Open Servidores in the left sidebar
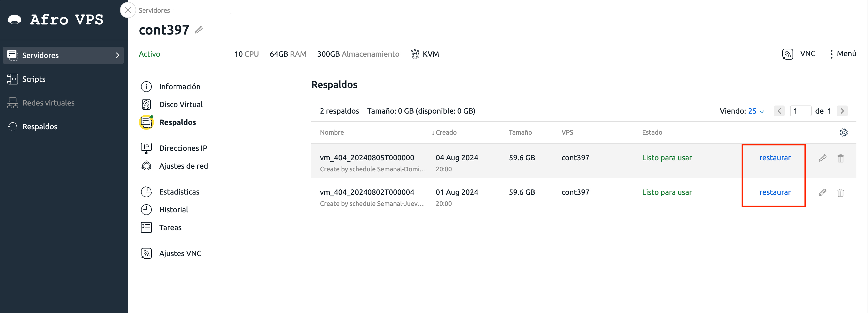 63,55
